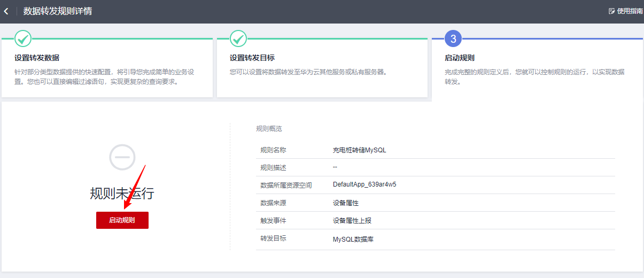This screenshot has width=644, height=278.
Task: Click the blue step 3 circle
Action: pyautogui.click(x=453, y=38)
